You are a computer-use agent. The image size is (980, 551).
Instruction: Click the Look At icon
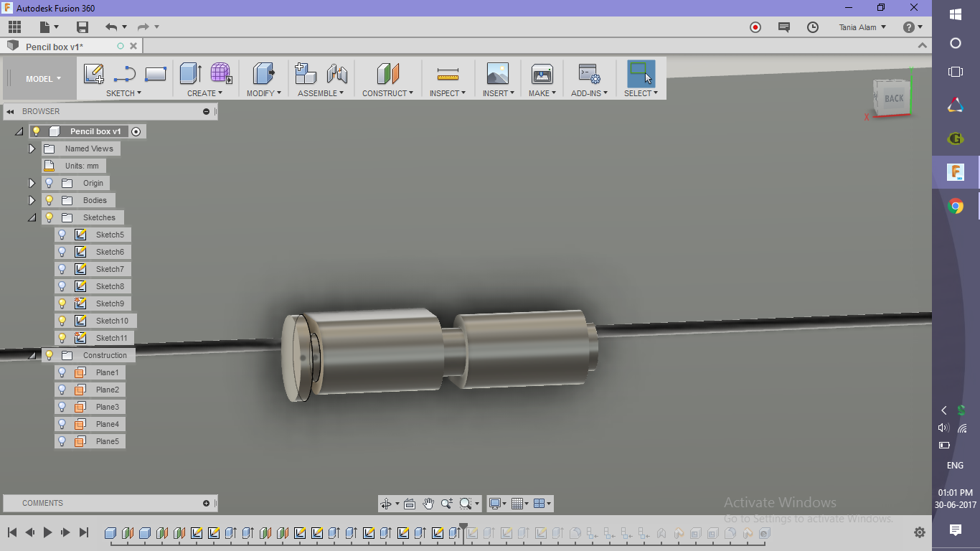point(410,504)
